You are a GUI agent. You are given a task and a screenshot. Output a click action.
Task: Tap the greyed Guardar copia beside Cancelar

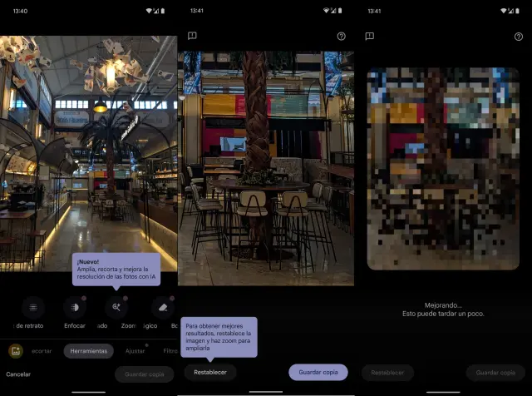click(144, 374)
